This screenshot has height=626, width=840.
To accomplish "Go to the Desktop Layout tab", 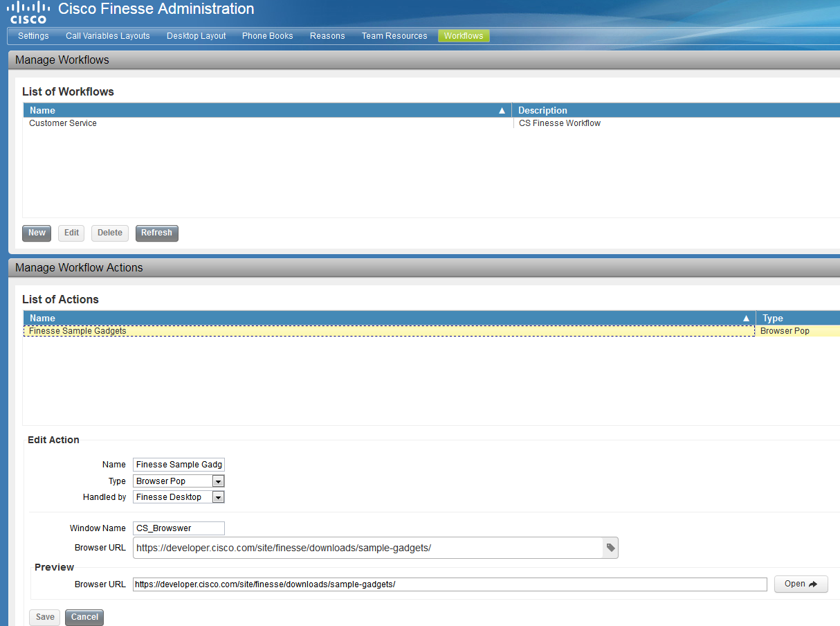I will click(x=197, y=36).
